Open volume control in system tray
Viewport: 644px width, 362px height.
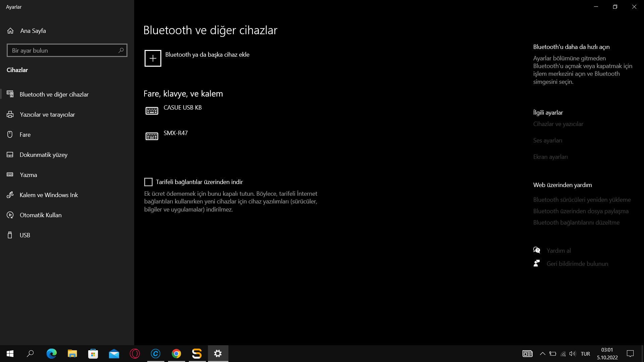(x=573, y=354)
